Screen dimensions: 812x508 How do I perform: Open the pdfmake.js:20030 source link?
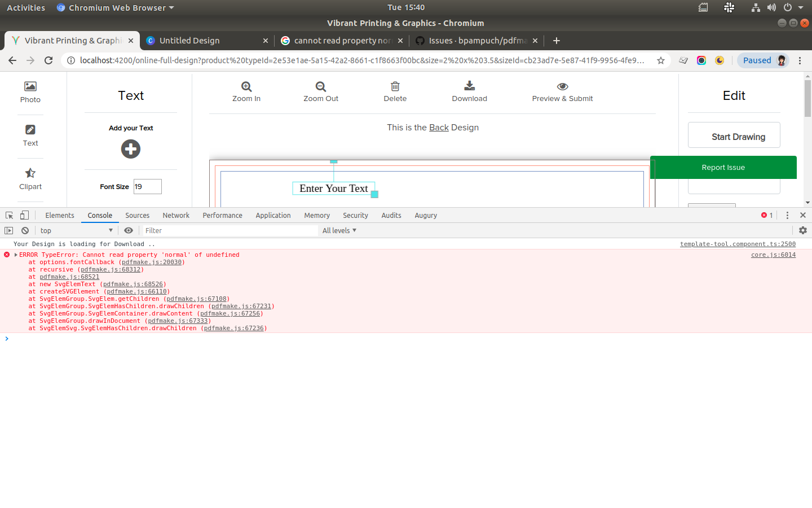click(152, 262)
